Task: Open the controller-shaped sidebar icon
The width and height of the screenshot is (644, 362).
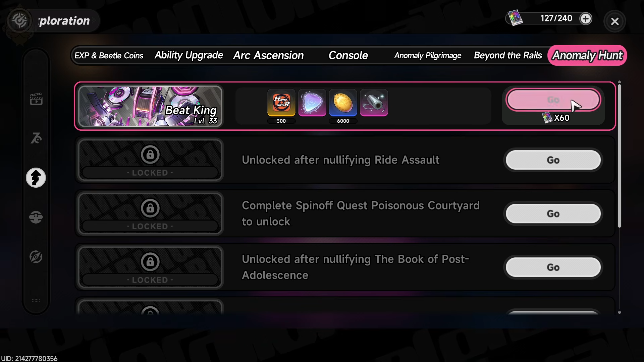Action: point(36,217)
